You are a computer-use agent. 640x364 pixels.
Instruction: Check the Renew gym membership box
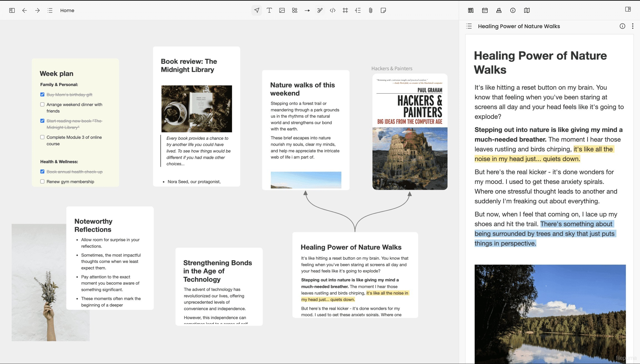[x=42, y=181]
